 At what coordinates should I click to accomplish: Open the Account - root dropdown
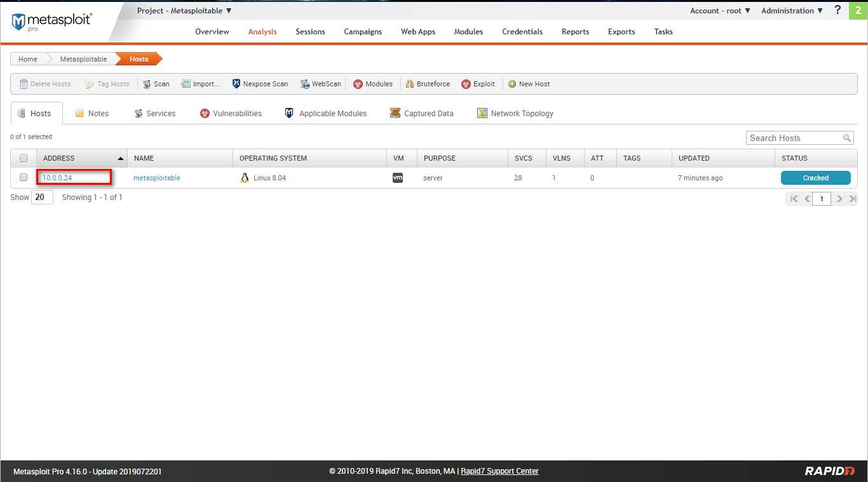pyautogui.click(x=721, y=11)
